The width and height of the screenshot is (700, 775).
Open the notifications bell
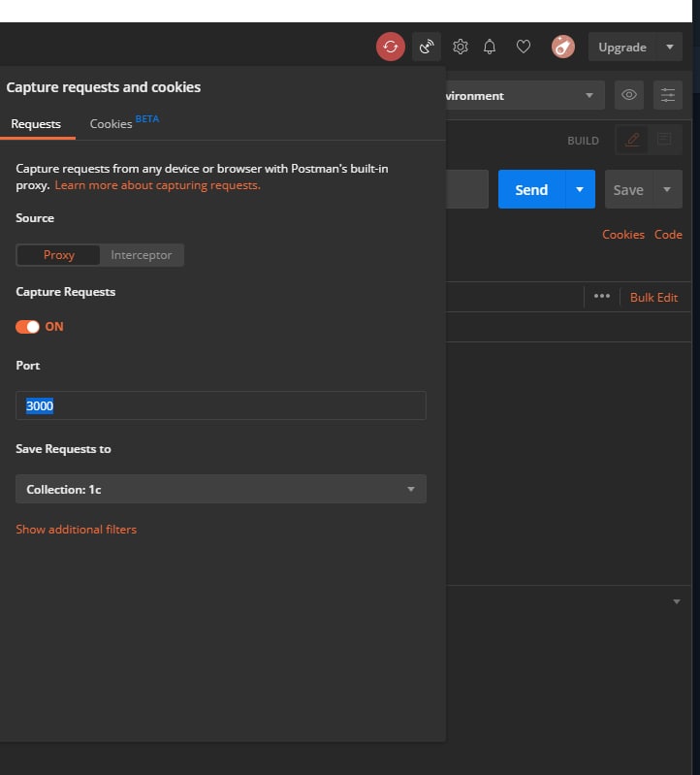490,47
